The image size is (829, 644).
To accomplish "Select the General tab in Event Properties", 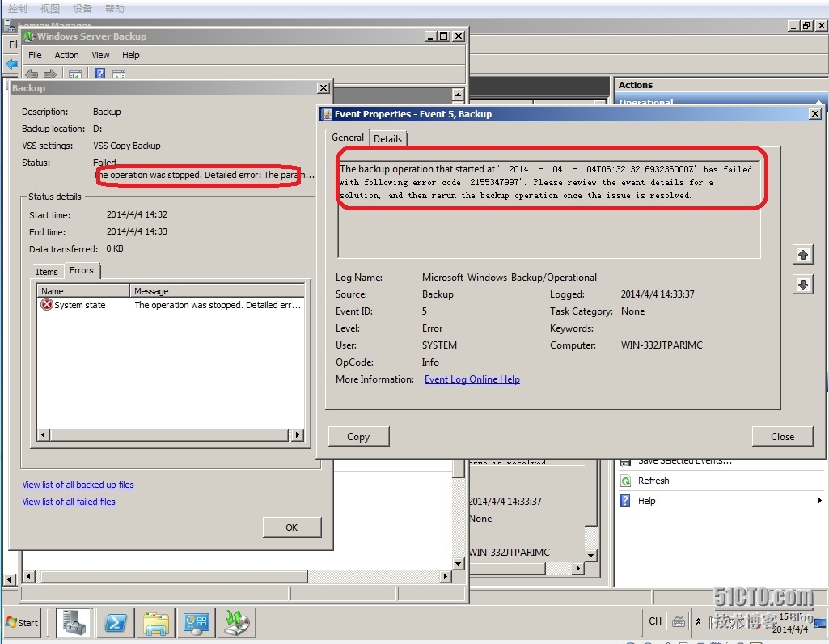I will [347, 138].
